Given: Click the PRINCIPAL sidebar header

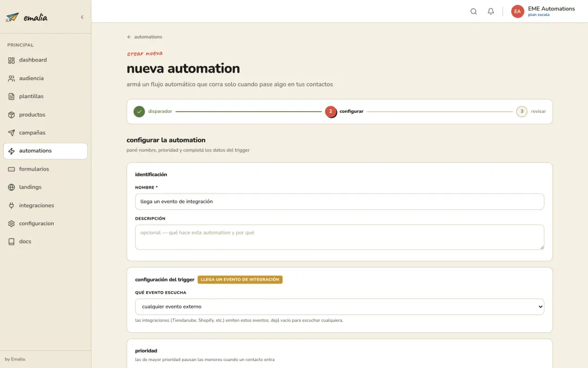Looking at the screenshot, I should (20, 45).
